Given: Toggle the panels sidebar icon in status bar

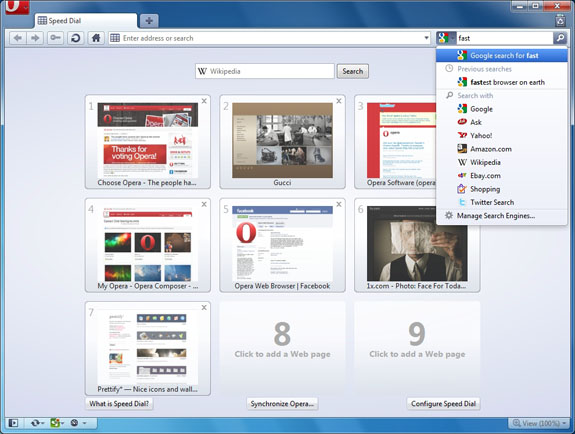Looking at the screenshot, I should pos(13,423).
